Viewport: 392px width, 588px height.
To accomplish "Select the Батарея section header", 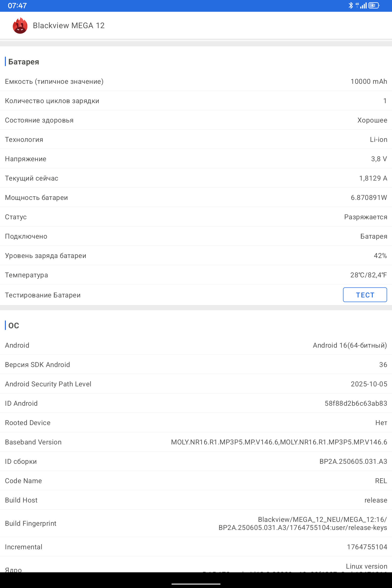I will pyautogui.click(x=24, y=62).
